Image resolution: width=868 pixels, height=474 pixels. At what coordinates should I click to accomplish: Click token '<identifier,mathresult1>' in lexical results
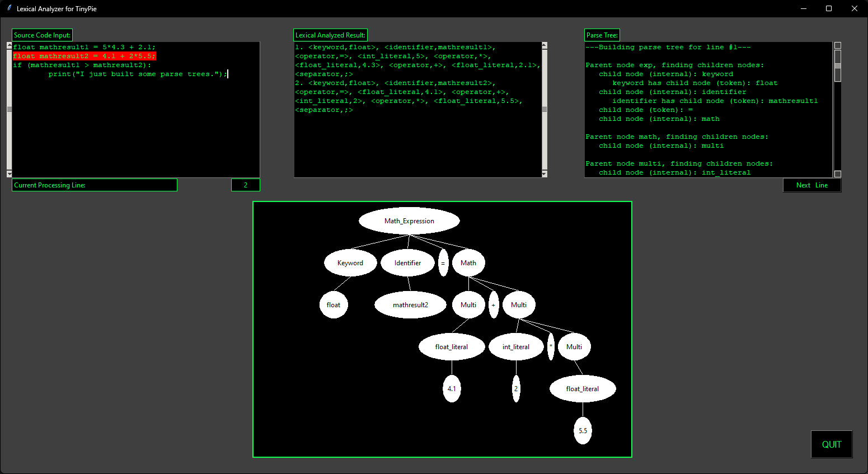point(438,47)
